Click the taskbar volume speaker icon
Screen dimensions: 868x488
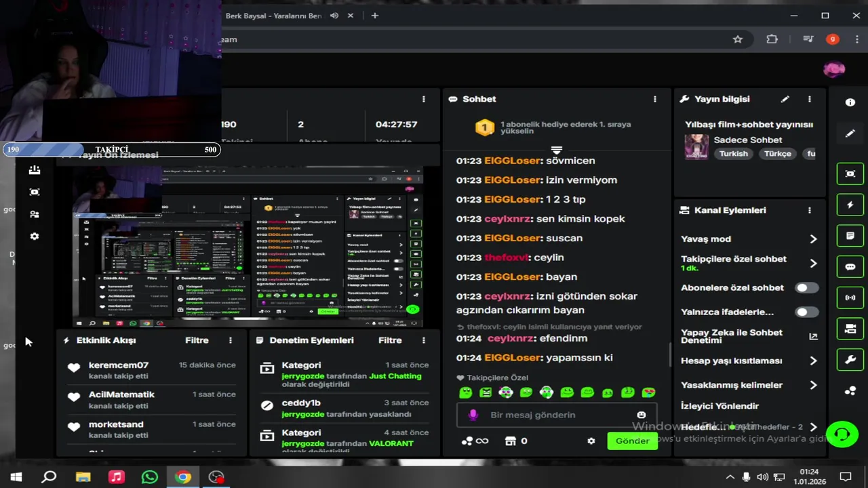click(x=762, y=477)
